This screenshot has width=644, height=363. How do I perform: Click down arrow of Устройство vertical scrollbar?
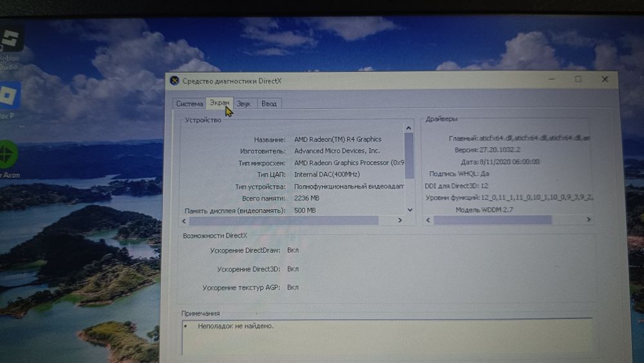click(x=410, y=210)
